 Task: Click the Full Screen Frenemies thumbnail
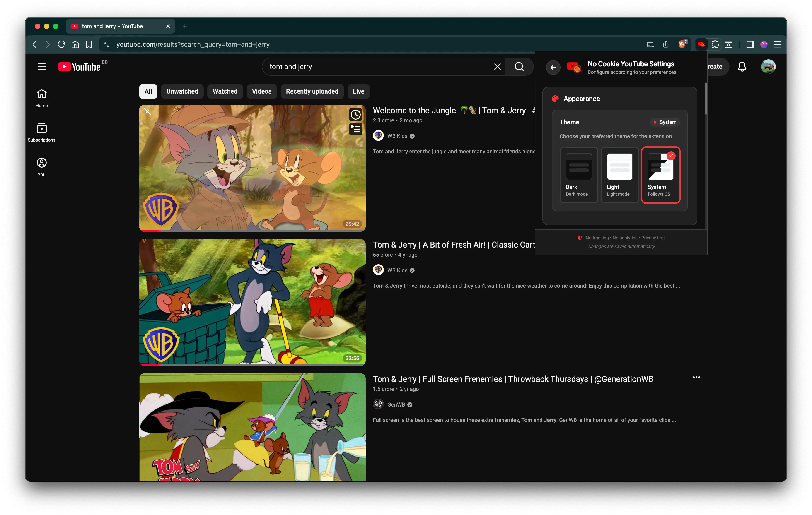tap(252, 427)
